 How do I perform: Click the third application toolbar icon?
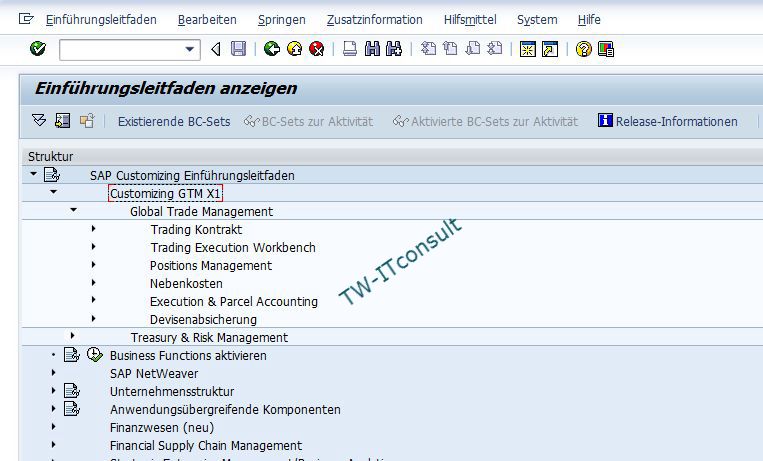[x=87, y=121]
